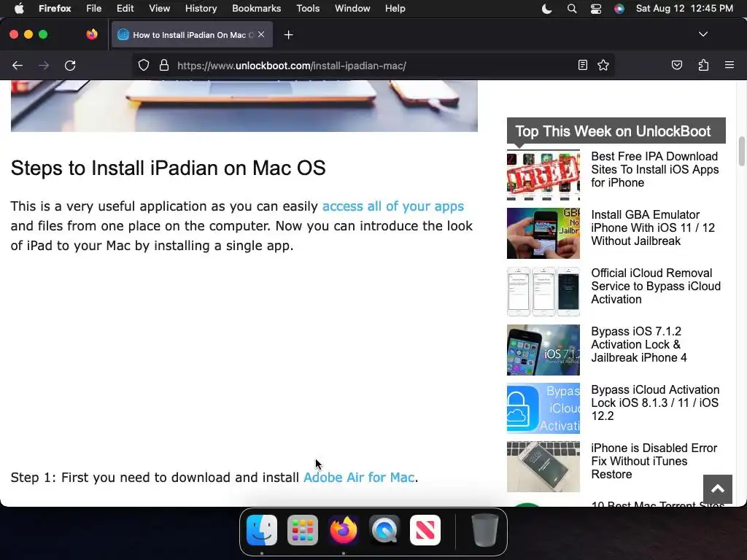Viewport: 747px width, 560px height.
Task: Click the disabled iPhone on keyboard thumbnail
Action: click(x=543, y=467)
